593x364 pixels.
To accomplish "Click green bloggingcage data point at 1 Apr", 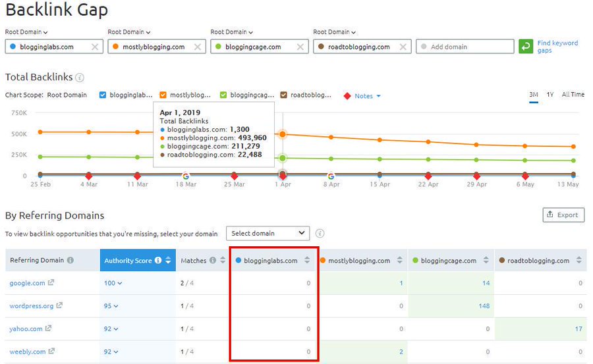I will 283,158.
